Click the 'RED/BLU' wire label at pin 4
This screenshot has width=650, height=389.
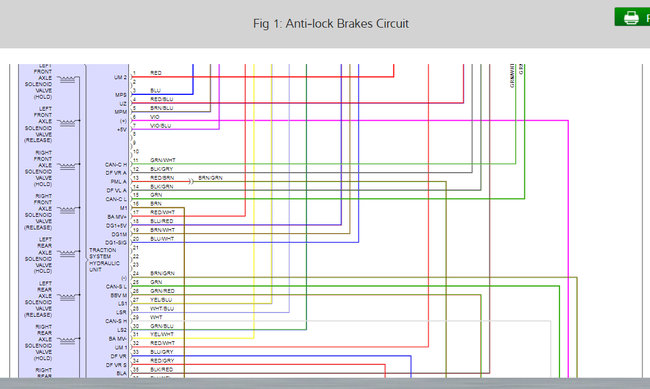162,99
